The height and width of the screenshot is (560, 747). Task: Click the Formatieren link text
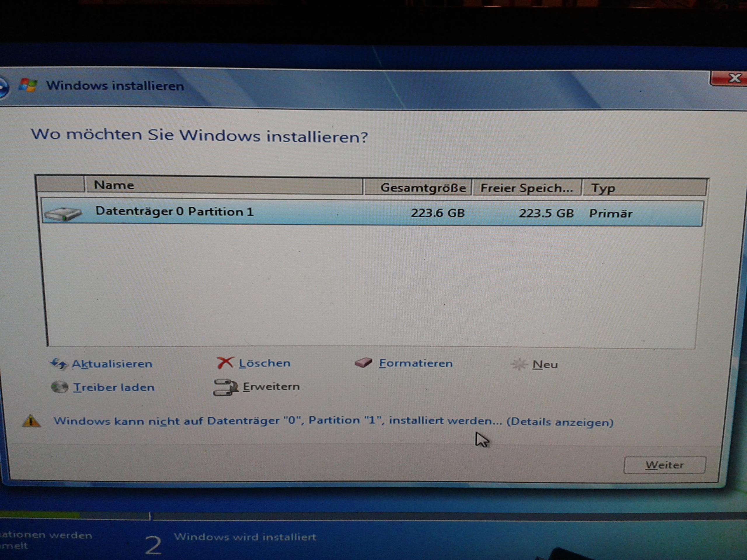pos(416,363)
